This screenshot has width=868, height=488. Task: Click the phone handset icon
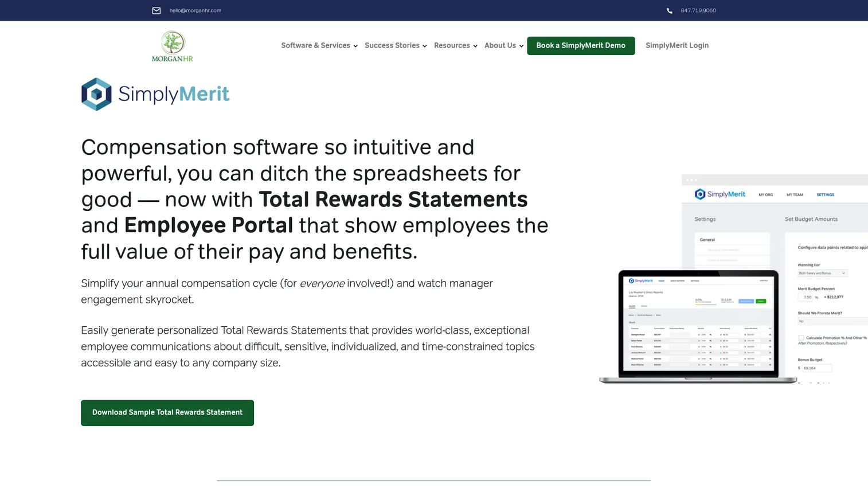click(669, 10)
